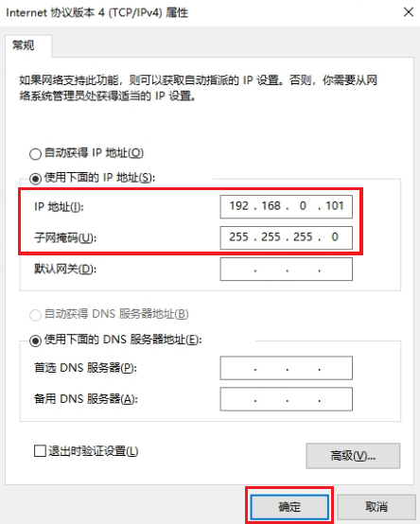Click the last octet 0 of 子网掩码
This screenshot has width=420, height=524.
(335, 237)
